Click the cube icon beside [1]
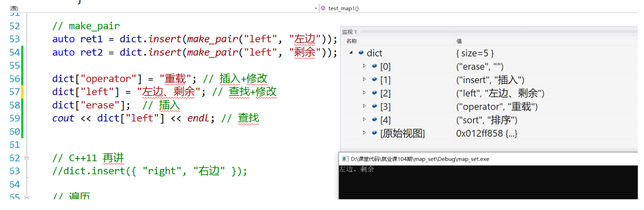The height and width of the screenshot is (210, 644). pos(374,79)
